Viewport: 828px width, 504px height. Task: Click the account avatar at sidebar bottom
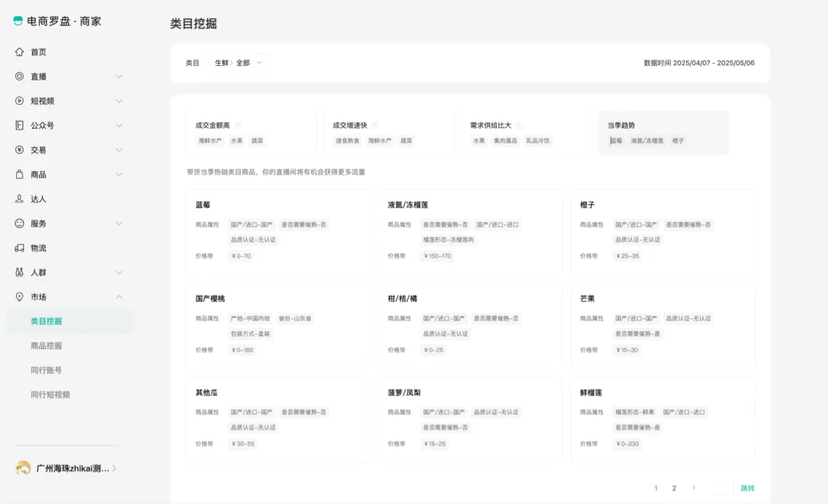[x=23, y=468]
